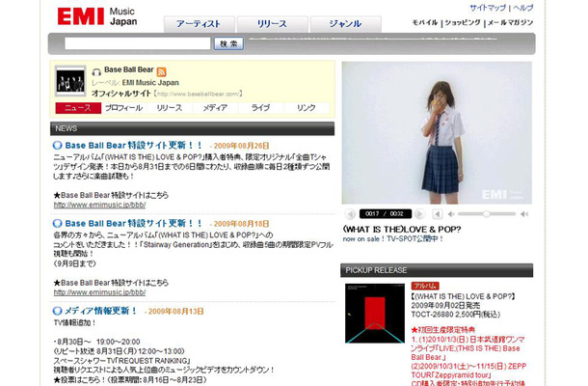Open the RSS feed icon beside Base Ball Bear
Screen dimensions: 588x386
click(x=161, y=71)
